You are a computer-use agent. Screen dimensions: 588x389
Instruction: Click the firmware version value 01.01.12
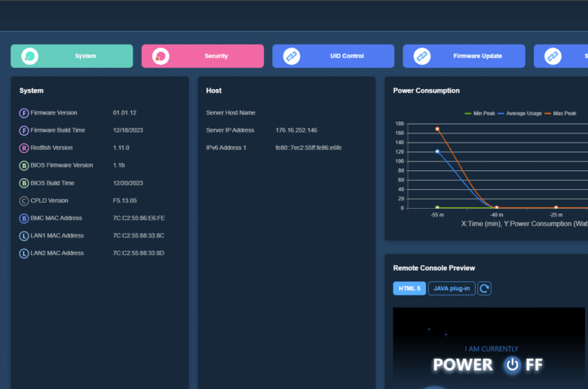(124, 112)
